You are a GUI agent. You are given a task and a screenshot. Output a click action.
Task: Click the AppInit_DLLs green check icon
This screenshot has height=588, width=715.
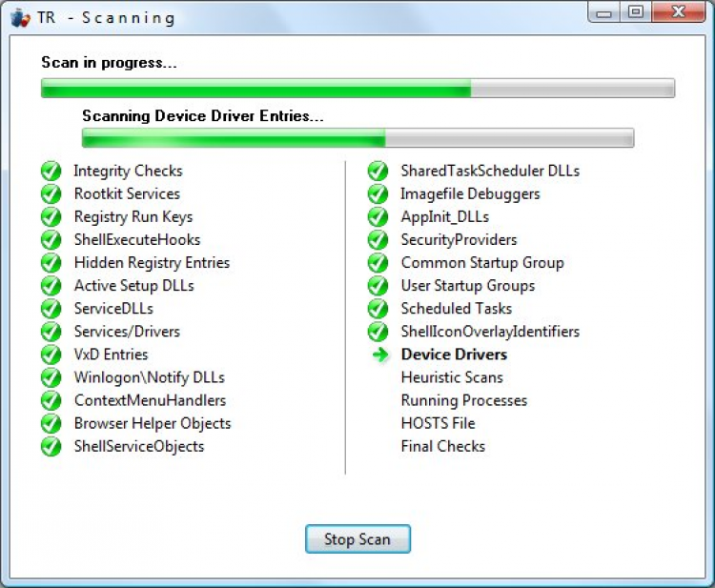click(x=378, y=217)
